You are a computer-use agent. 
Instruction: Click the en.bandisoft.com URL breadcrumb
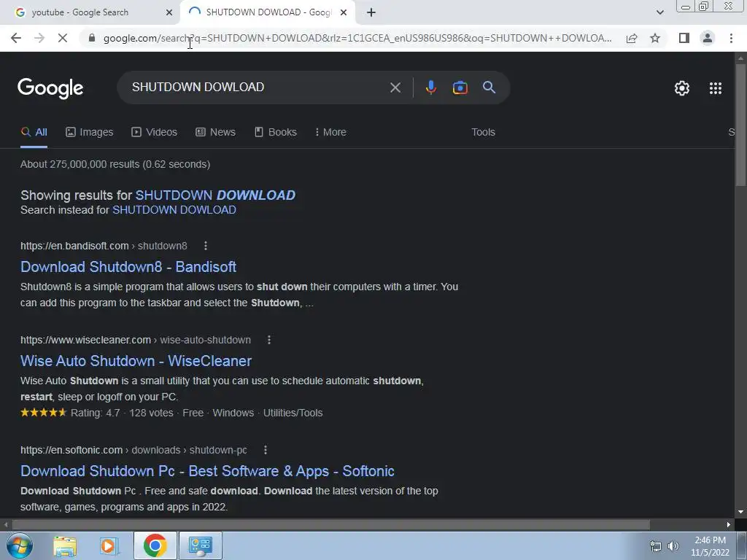coord(104,246)
